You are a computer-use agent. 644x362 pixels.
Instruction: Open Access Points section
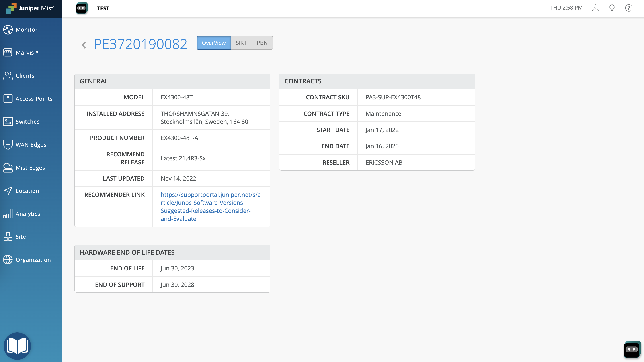[34, 99]
